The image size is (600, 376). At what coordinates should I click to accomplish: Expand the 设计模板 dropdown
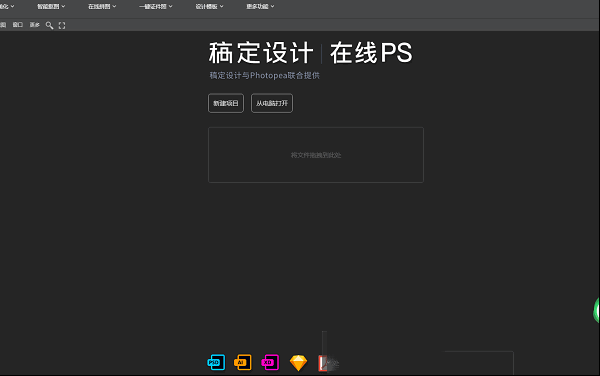click(209, 7)
